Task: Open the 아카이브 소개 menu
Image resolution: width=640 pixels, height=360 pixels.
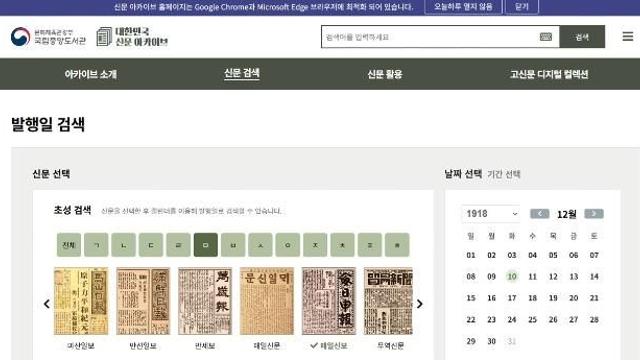Action: [91, 74]
